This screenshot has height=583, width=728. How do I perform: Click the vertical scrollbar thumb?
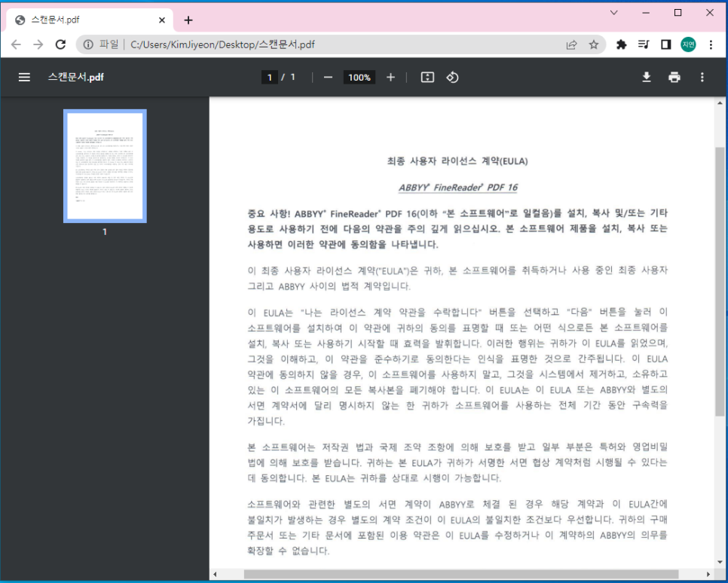(x=720, y=281)
